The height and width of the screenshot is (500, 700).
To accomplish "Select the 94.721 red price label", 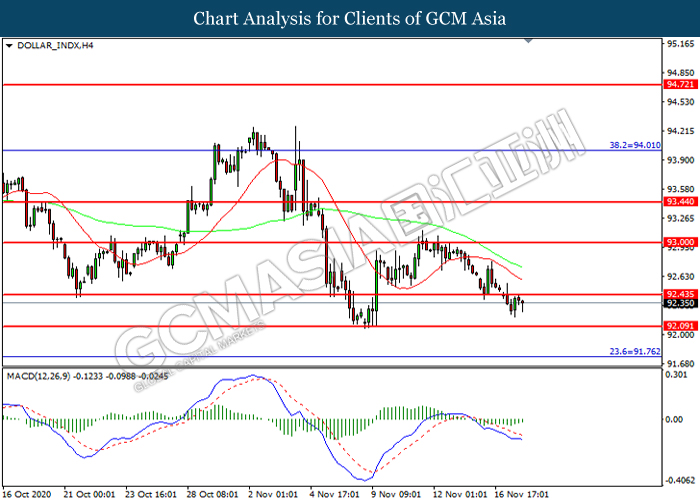I will (680, 84).
